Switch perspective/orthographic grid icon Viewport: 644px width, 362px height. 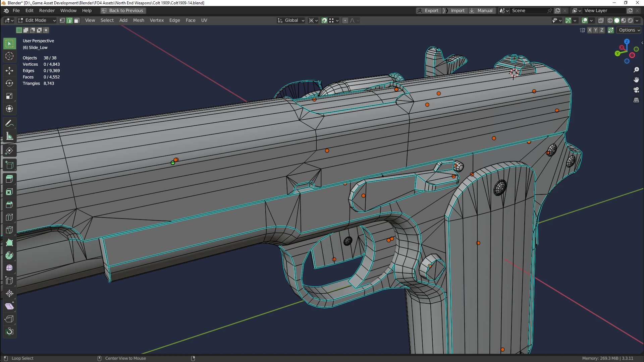[x=636, y=100]
